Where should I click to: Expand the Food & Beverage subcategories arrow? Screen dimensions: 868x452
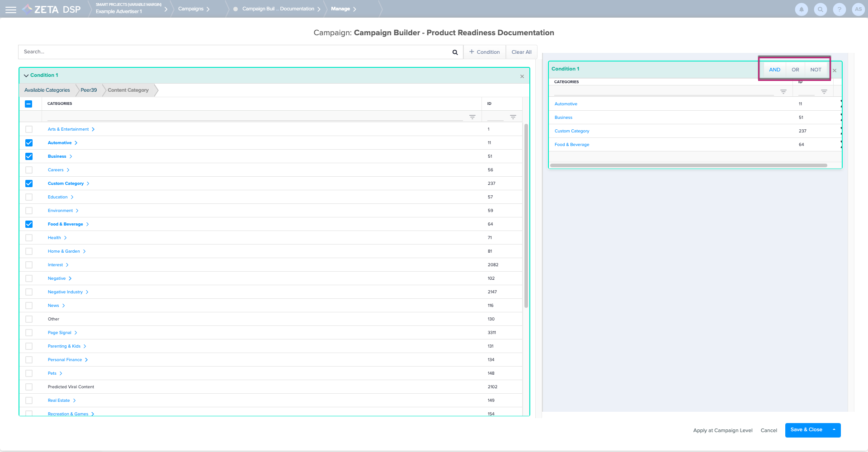coord(88,224)
